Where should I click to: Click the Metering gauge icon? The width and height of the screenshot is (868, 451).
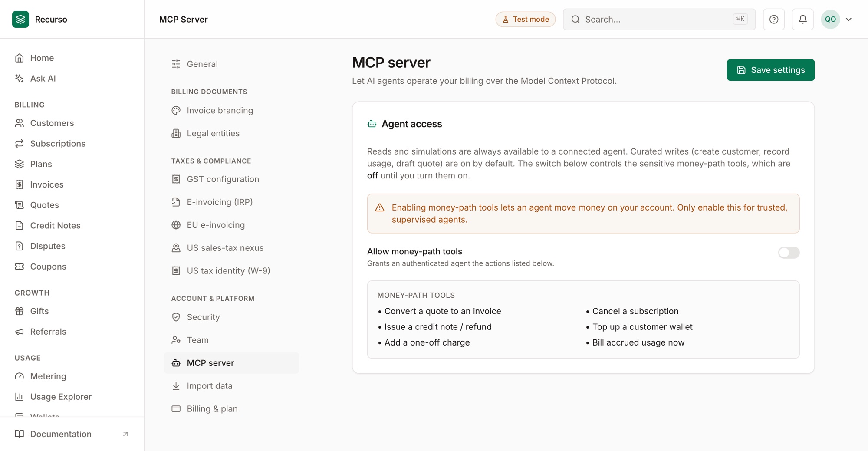19,376
